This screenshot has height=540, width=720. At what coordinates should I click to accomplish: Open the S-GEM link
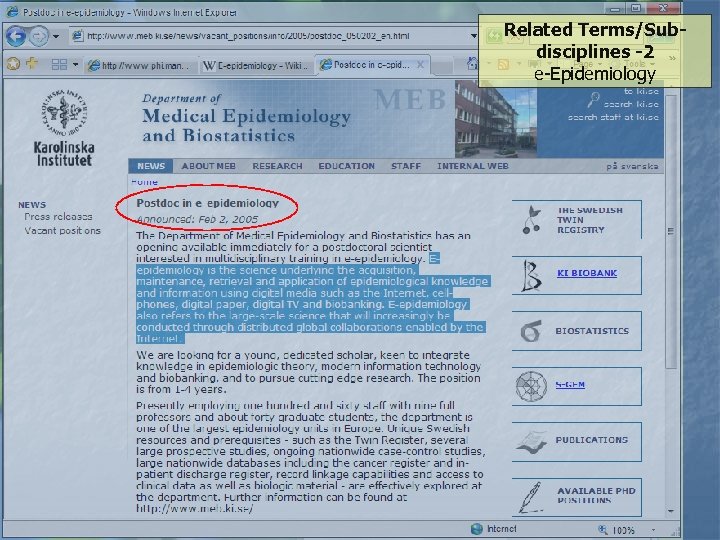coord(570,384)
